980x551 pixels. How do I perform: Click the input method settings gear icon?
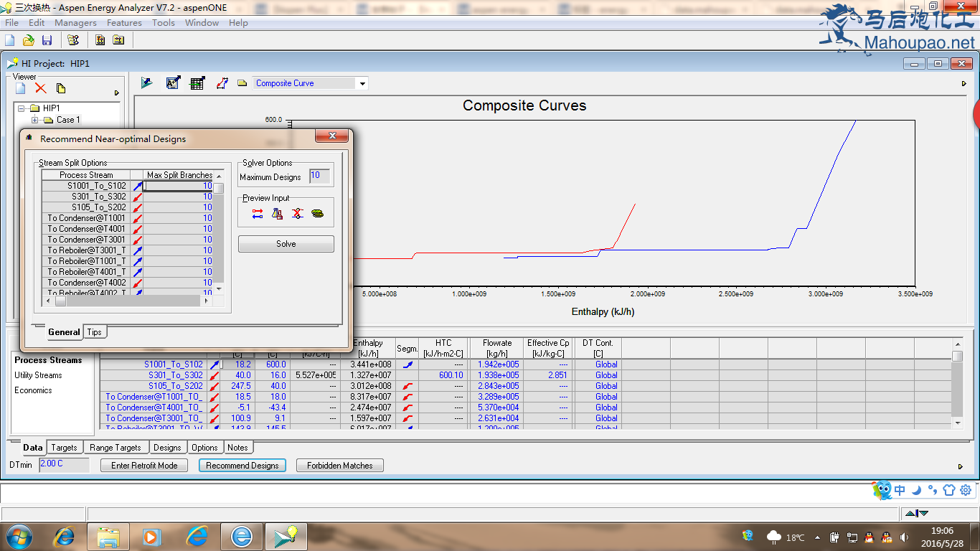pos(966,491)
